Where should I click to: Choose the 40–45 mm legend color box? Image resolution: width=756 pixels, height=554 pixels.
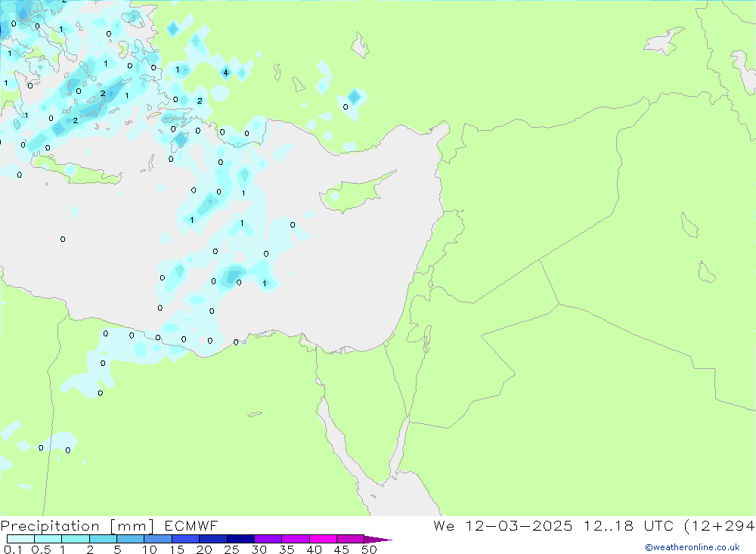[323, 539]
